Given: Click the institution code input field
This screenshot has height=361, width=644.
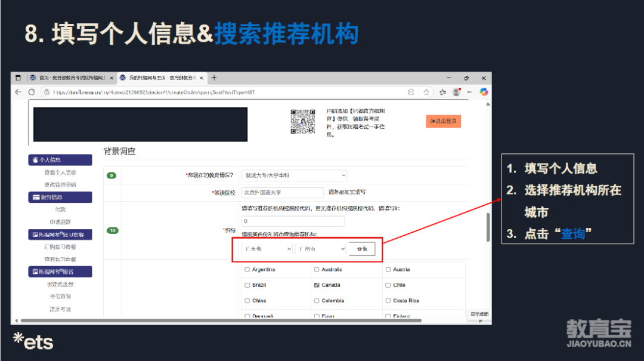Looking at the screenshot, I should [x=293, y=221].
